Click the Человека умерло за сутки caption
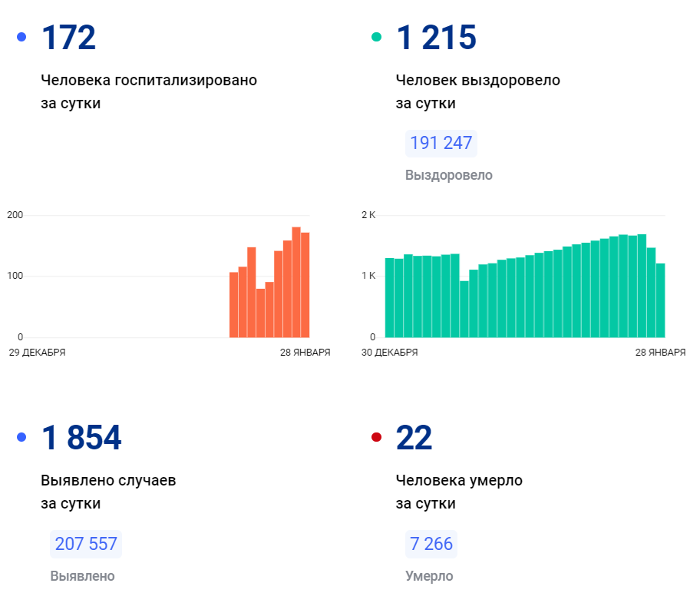Screen dimensions: 700x603 tap(459, 492)
